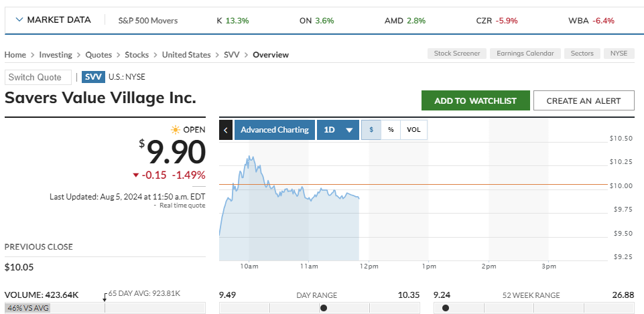Click the red down-triangle price change icon
This screenshot has width=644, height=314.
point(136,175)
